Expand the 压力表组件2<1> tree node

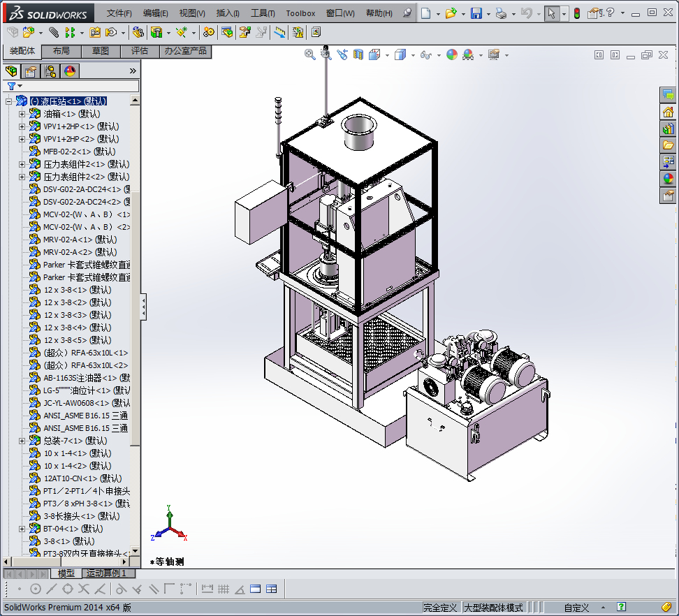(22, 165)
